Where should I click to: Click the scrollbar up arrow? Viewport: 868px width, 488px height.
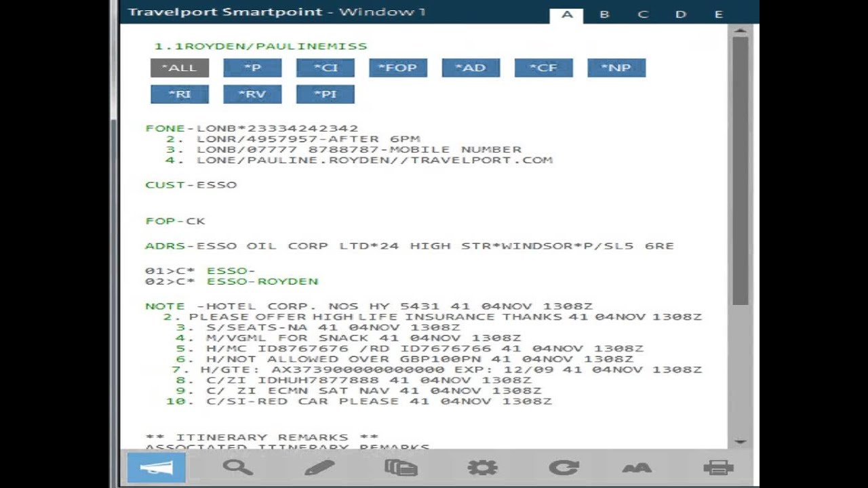pyautogui.click(x=740, y=31)
